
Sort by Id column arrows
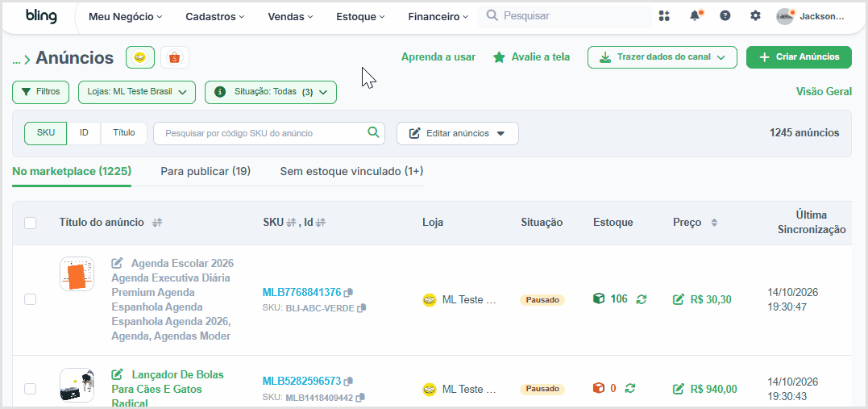click(x=321, y=222)
